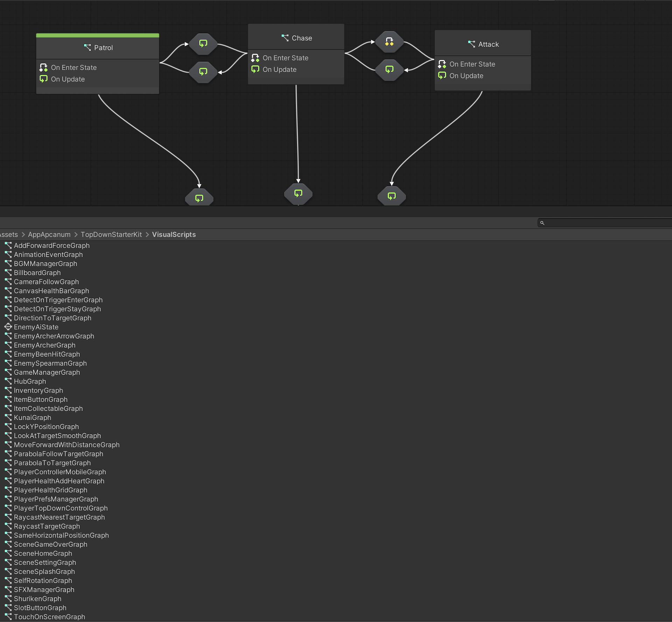Select SFXManagerGraph asset icon
Image resolution: width=672 pixels, height=622 pixels.
(x=8, y=590)
